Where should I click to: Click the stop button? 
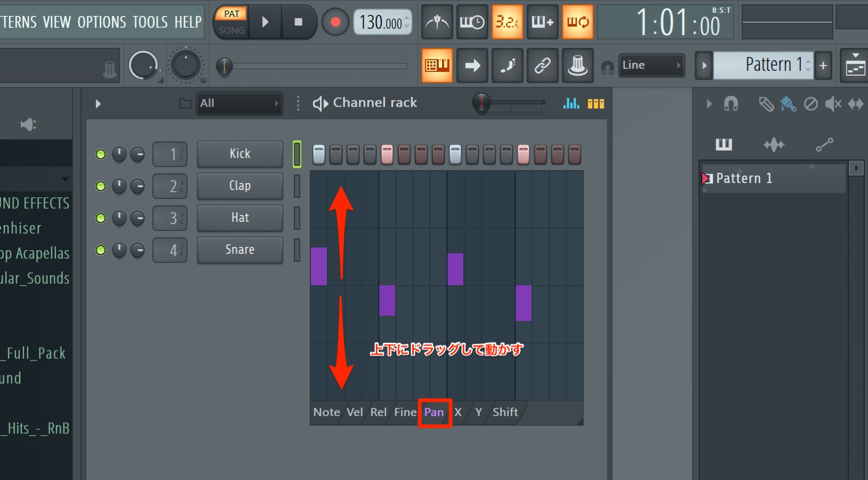299,22
